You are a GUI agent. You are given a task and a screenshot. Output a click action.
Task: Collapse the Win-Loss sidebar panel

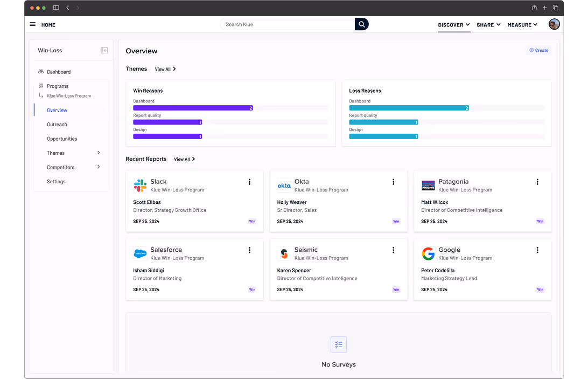click(104, 50)
